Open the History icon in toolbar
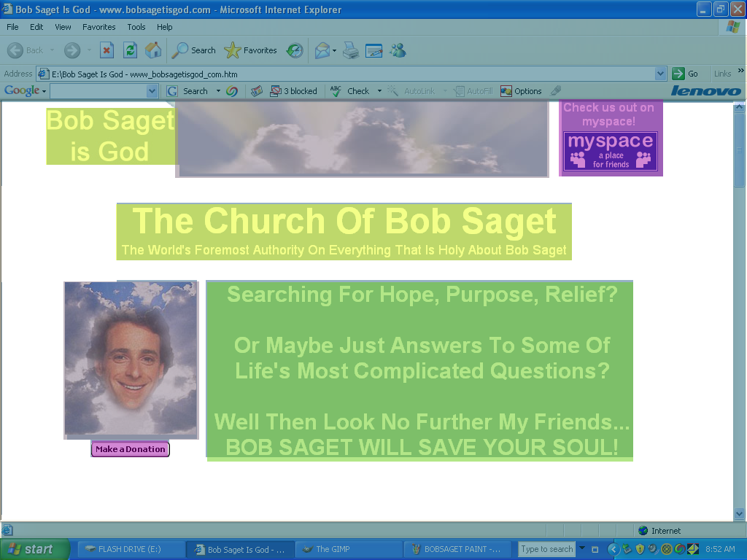Screen dimensions: 747x560 (295, 50)
